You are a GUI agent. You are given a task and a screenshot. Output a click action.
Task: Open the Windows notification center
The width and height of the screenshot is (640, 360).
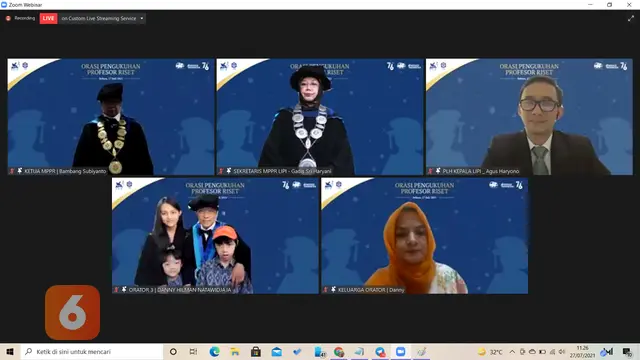627,351
